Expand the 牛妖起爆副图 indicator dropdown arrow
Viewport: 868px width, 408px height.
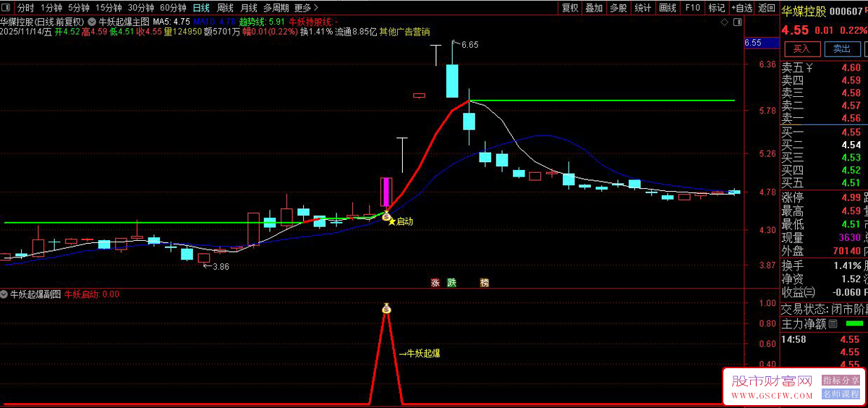[x=4, y=294]
